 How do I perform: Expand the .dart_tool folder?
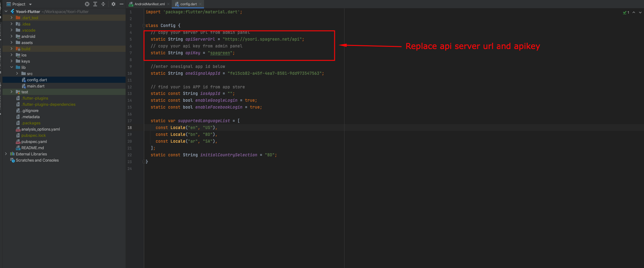[x=11, y=18]
